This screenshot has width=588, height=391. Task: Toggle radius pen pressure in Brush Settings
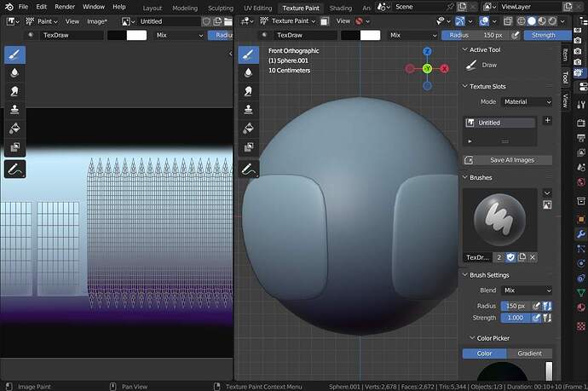pyautogui.click(x=536, y=307)
